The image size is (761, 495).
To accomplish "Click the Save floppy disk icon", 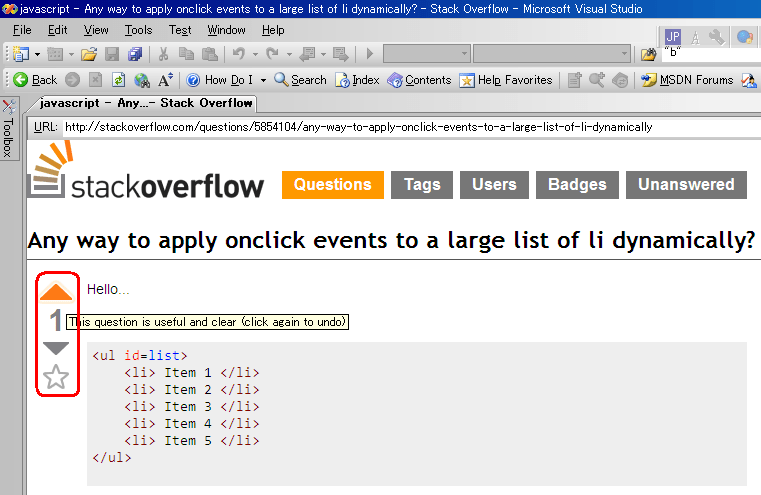I will tap(112, 54).
